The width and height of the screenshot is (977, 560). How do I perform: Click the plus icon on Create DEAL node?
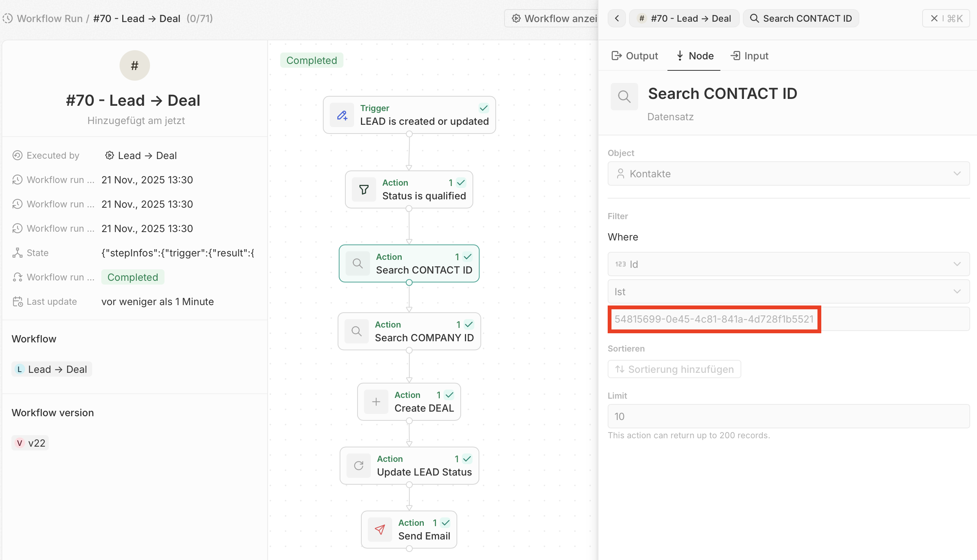tap(376, 402)
